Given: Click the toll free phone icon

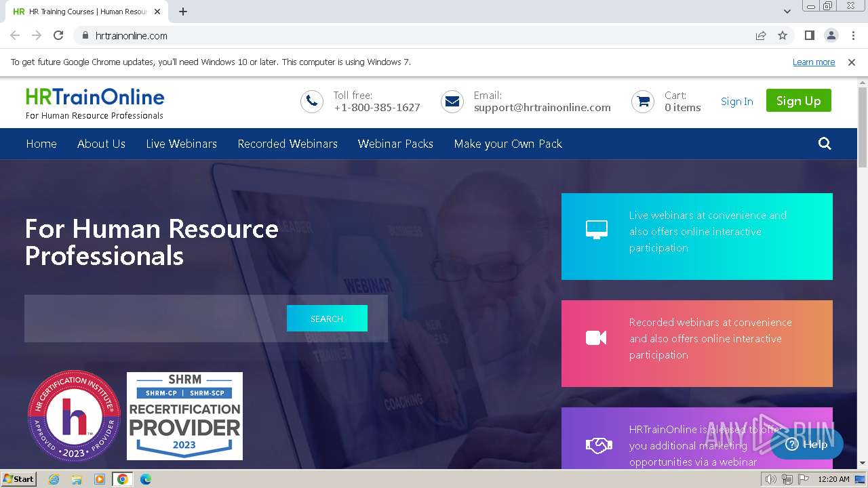Looking at the screenshot, I should tap(312, 102).
